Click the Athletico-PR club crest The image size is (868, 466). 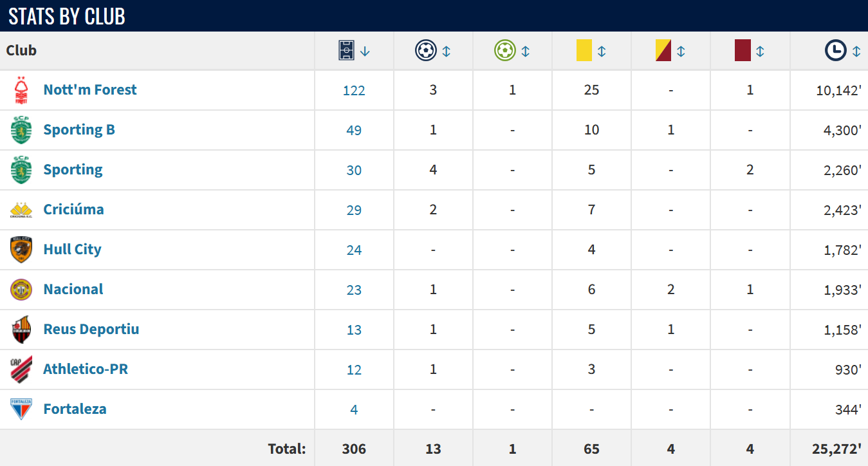tap(21, 369)
